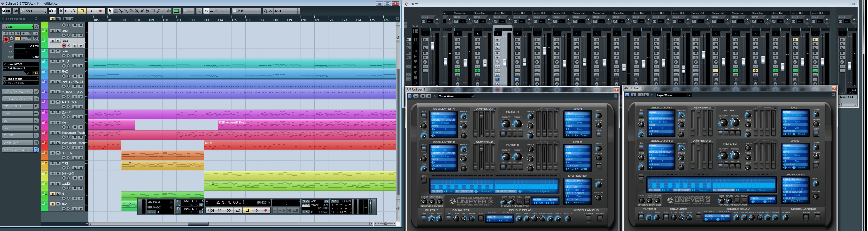The width and height of the screenshot is (868, 231).
Task: Click the SHOW markers button
Action: coord(335,201)
